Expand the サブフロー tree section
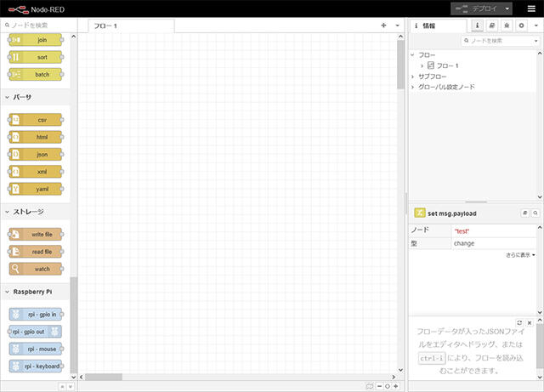The height and width of the screenshot is (392, 544). pyautogui.click(x=413, y=77)
